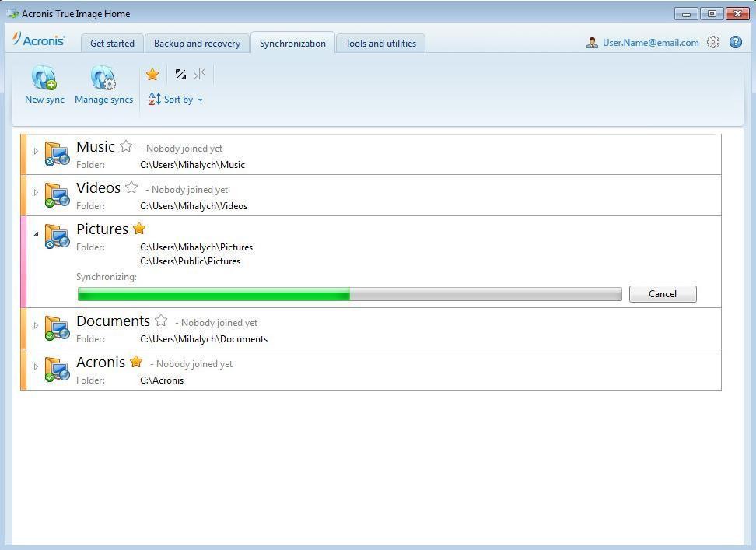Click the Music sync folder icon

pyautogui.click(x=57, y=153)
